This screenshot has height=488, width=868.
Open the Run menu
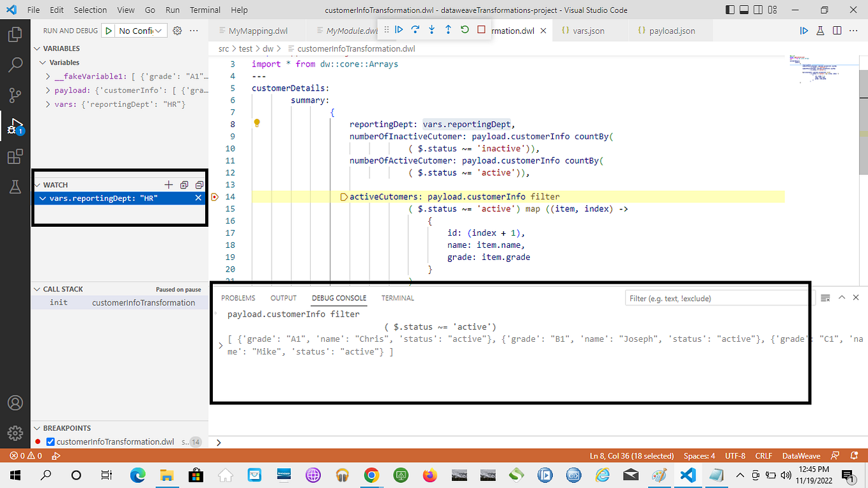171,10
